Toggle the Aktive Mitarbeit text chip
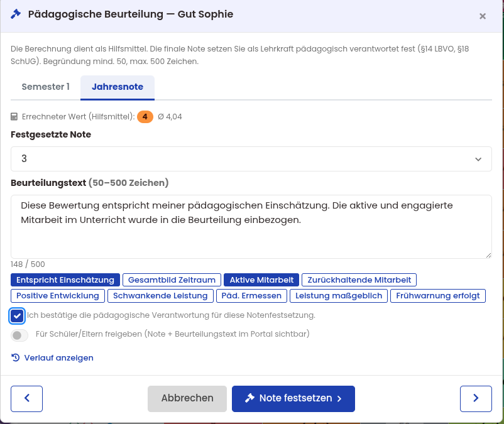The image size is (504, 424). pos(261,280)
